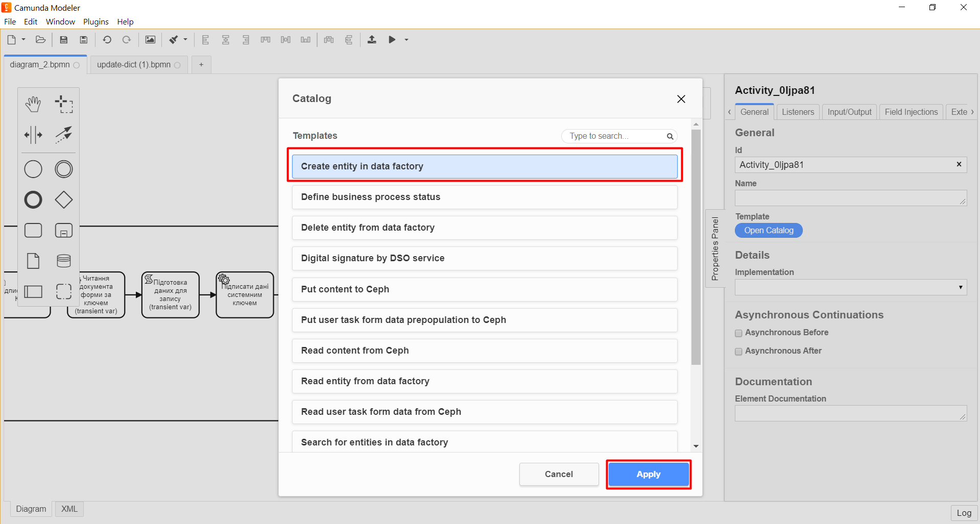The image size is (980, 524).
Task: Open the Field Injections properties tab
Action: click(x=911, y=112)
